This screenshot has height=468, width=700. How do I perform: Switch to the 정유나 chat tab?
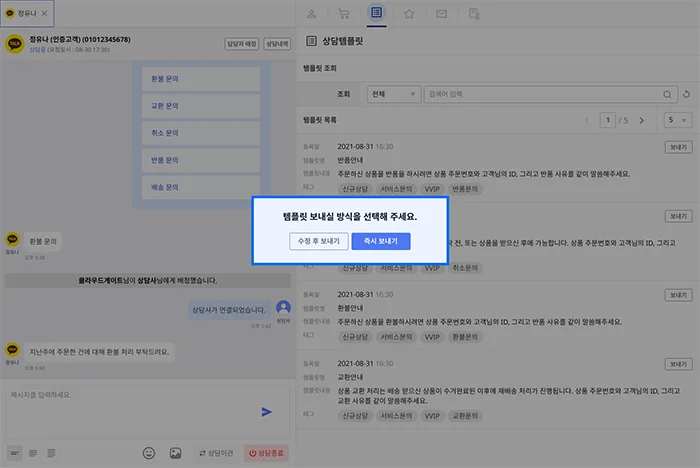click(27, 13)
